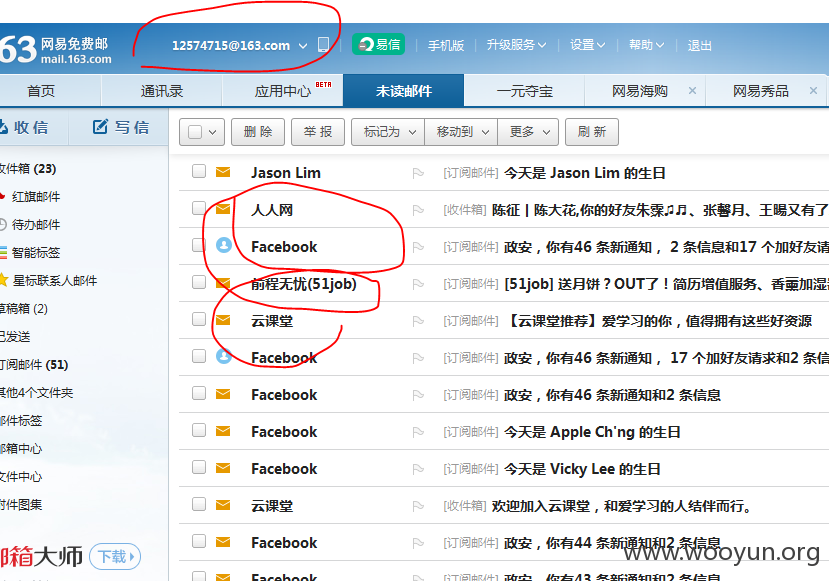Viewport: 829px width, 581px height.
Task: Open the 更多 dropdown
Action: 528,132
